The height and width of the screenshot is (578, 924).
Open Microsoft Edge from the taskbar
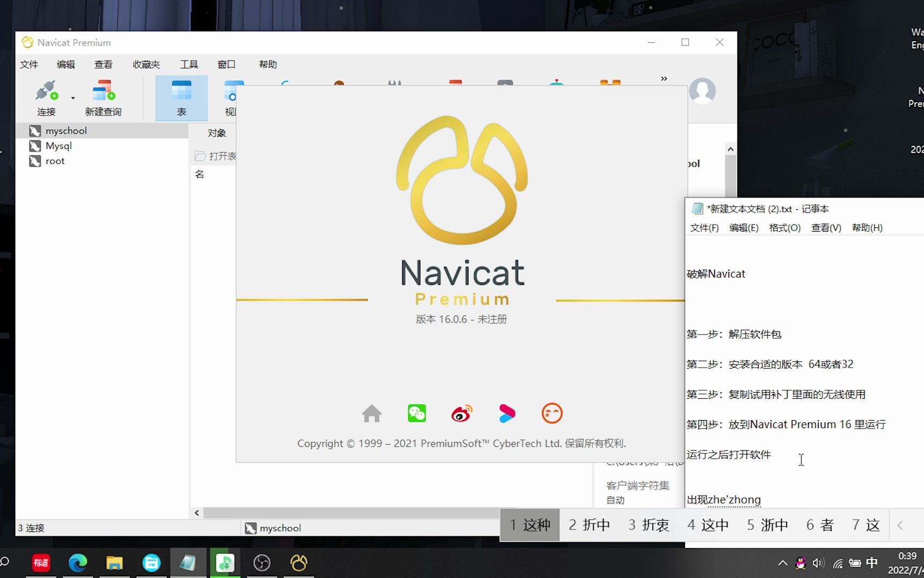click(x=78, y=563)
